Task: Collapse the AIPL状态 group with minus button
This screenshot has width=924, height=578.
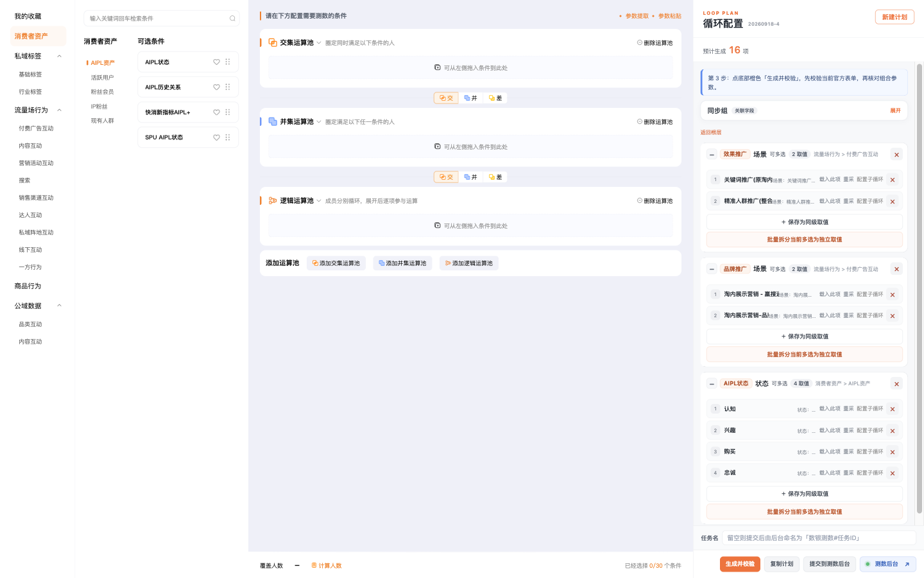Action: tap(712, 384)
